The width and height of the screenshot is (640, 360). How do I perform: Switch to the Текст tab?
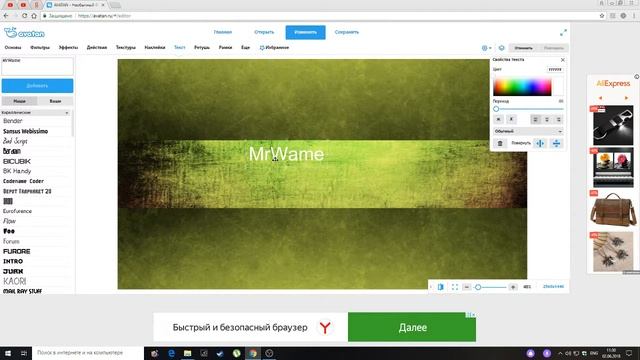180,48
